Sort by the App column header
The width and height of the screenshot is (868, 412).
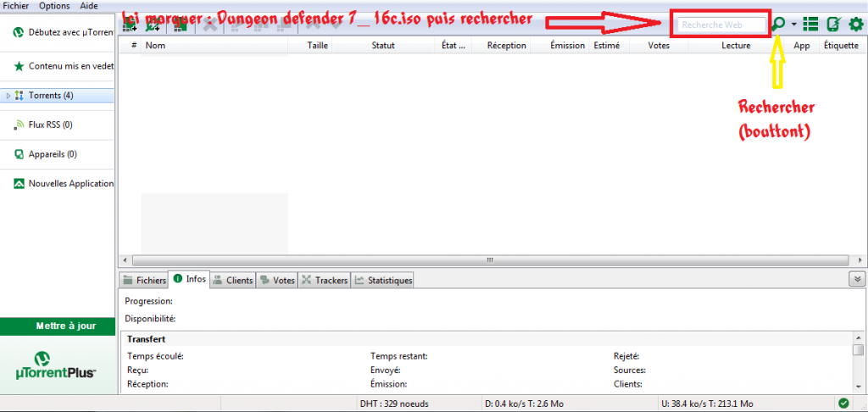coord(801,46)
